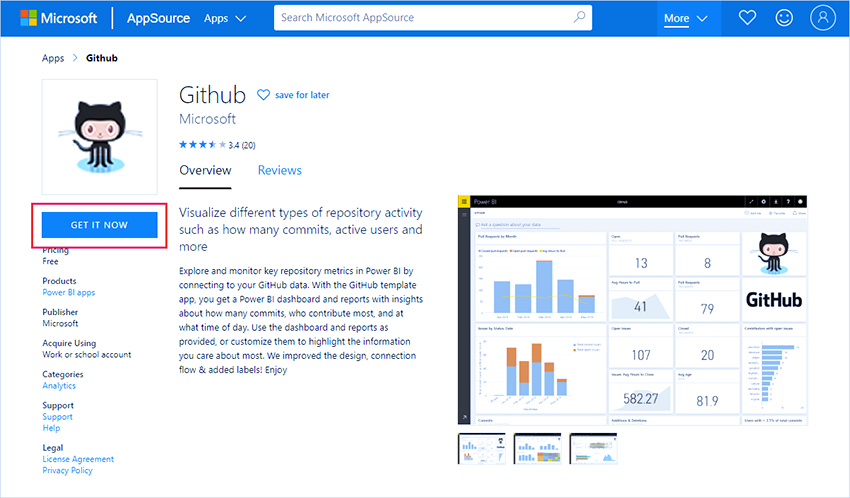This screenshot has width=850, height=498.
Task: Click the star rating 3.4 (20)
Action: [217, 145]
